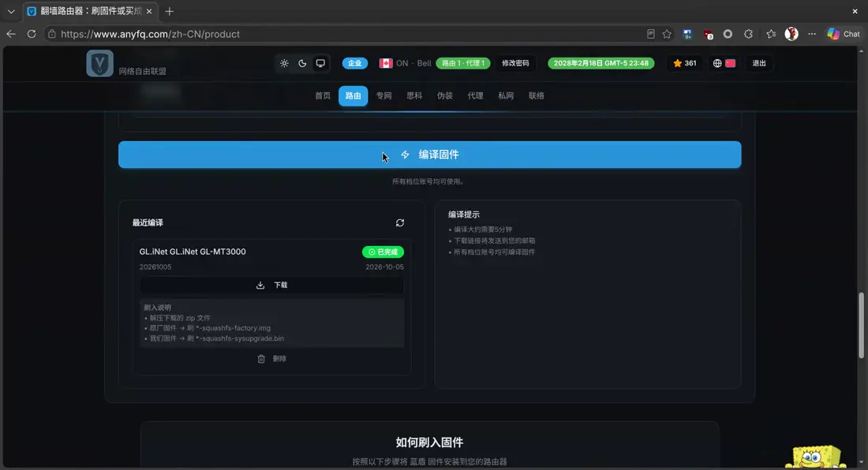
Task: Click the 已完成 status badge
Action: tap(383, 252)
